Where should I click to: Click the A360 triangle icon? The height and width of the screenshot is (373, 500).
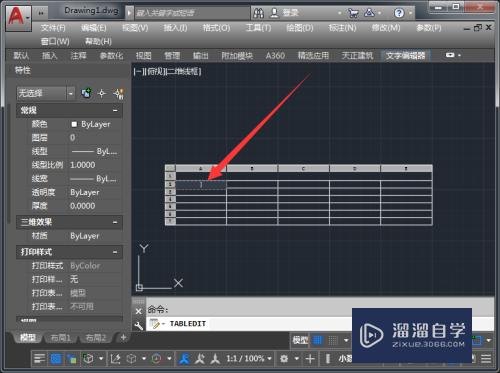369,13
